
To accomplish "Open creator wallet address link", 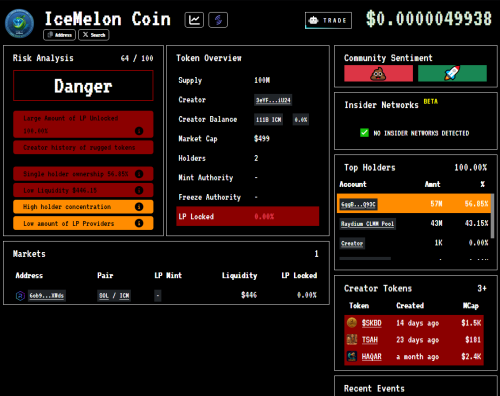I will 273,100.
